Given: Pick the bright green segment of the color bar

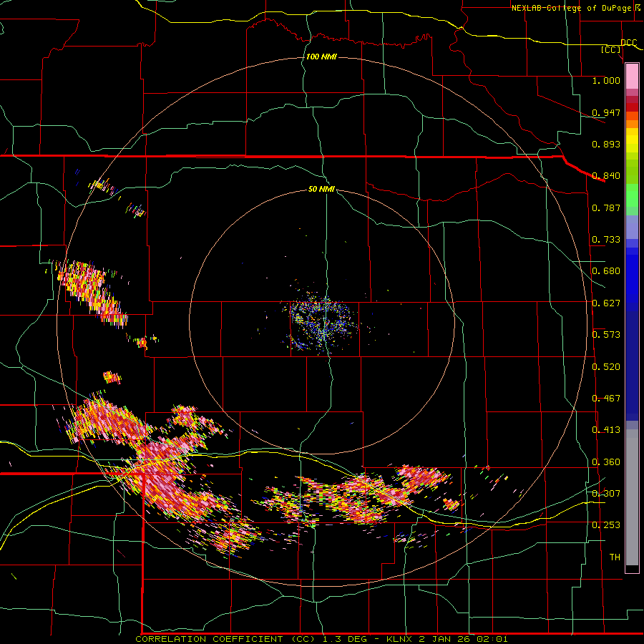Looking at the screenshot, I should (x=632, y=195).
